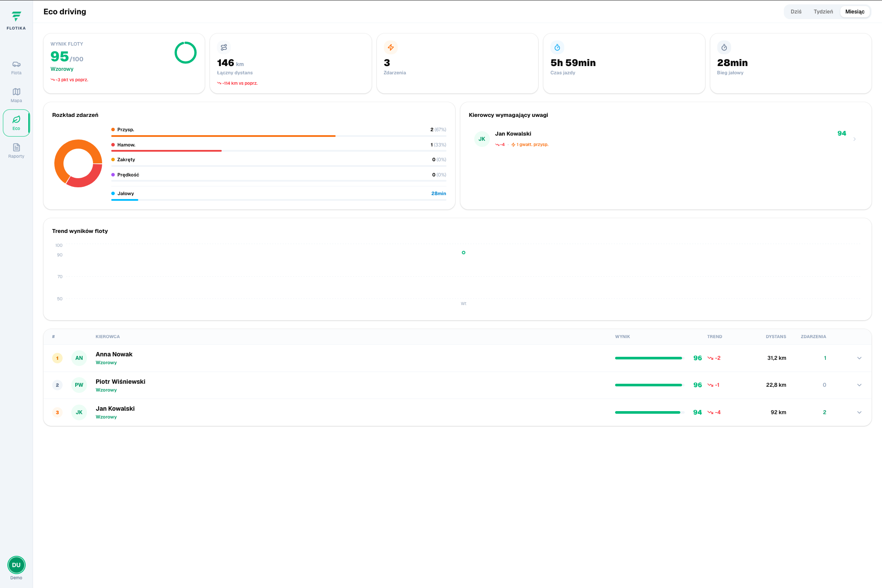
Task: Sort by the WYNIK column header
Action: 622,337
